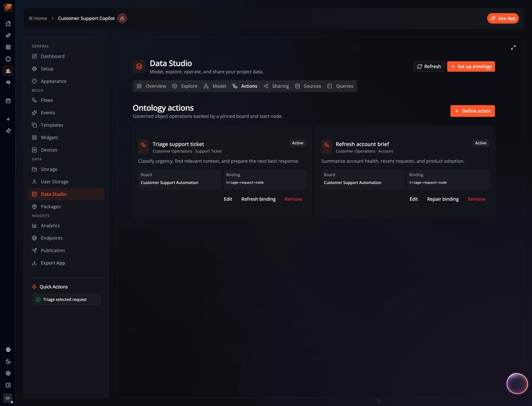
Task: Open the Sources tab
Action: coord(308,86)
